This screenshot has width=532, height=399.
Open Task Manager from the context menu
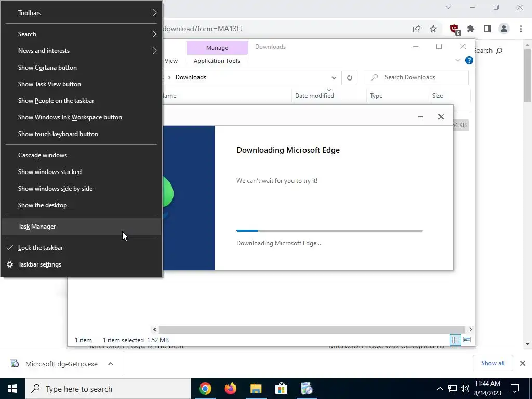click(81, 227)
